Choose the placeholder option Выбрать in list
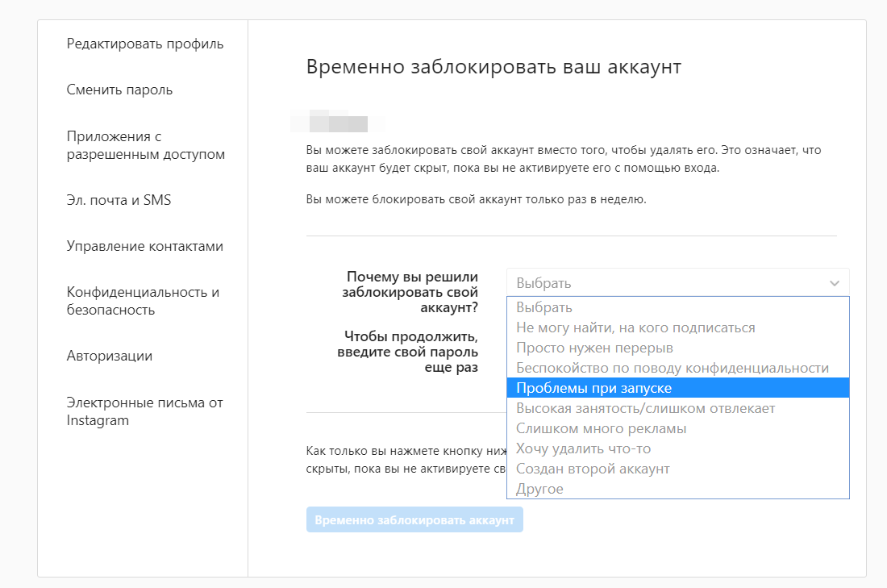 [544, 307]
